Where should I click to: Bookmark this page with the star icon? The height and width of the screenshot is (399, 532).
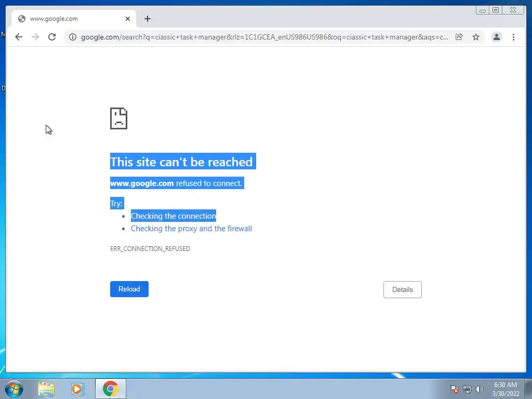476,37
